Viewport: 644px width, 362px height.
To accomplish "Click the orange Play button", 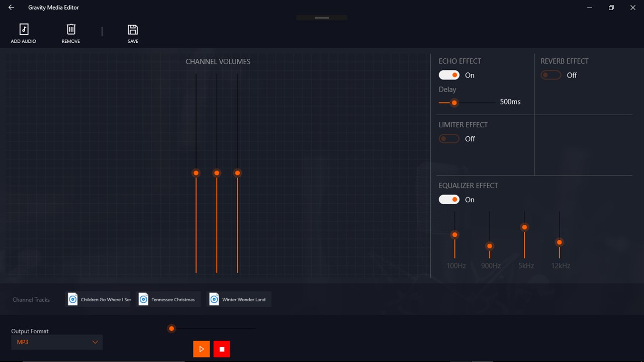I will point(202,349).
